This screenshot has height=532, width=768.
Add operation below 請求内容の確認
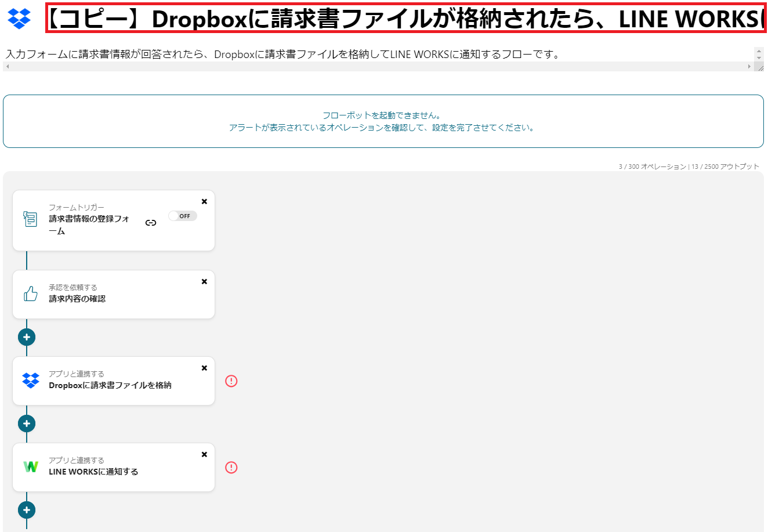(x=27, y=337)
